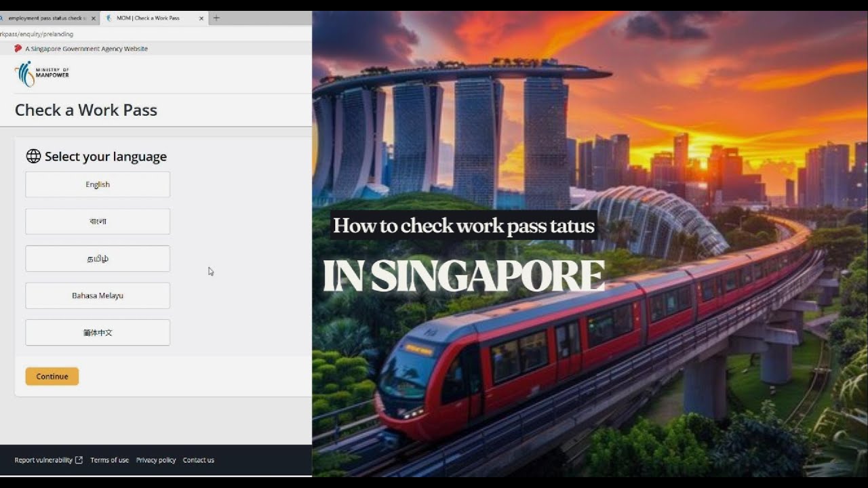Screen dimensions: 868x488
Task: Select the தமிழ் language option
Action: pos(98,259)
